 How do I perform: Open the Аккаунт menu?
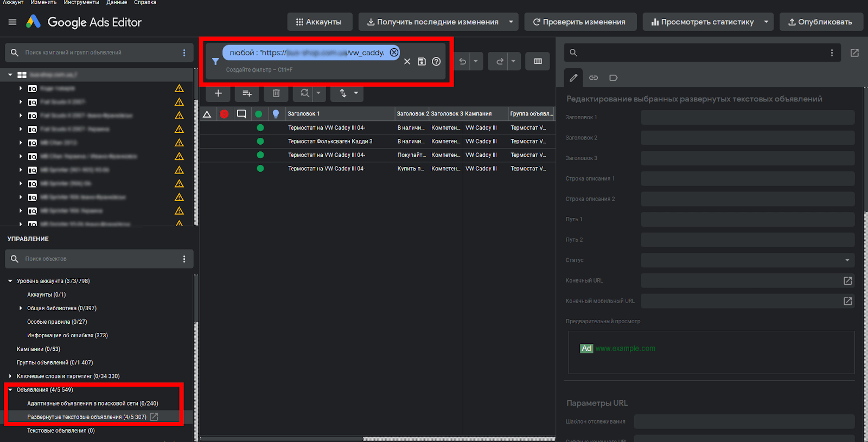pyautogui.click(x=13, y=3)
